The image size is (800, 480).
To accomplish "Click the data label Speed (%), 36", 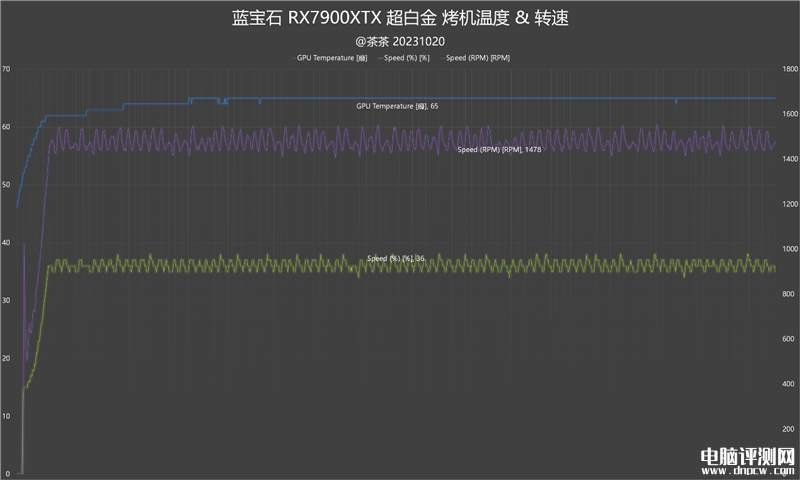I will pyautogui.click(x=395, y=259).
